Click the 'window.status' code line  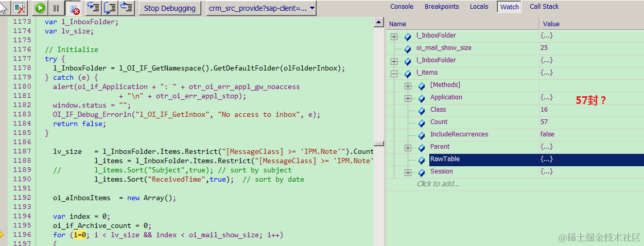pos(92,105)
